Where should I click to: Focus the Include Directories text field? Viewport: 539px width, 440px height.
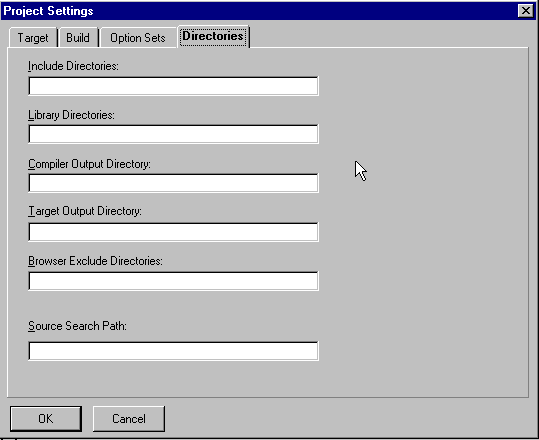point(173,86)
